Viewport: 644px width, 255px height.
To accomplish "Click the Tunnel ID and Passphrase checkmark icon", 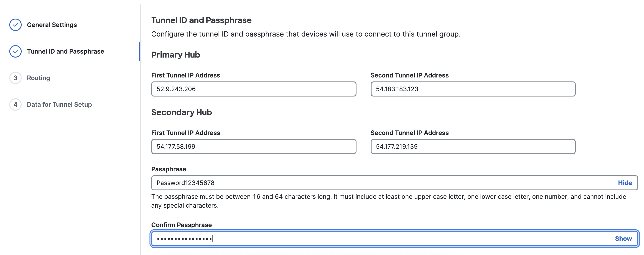I will click(15, 51).
